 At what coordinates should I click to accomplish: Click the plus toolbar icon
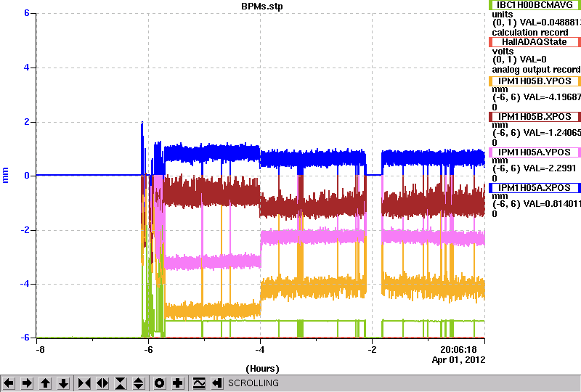coord(178,383)
